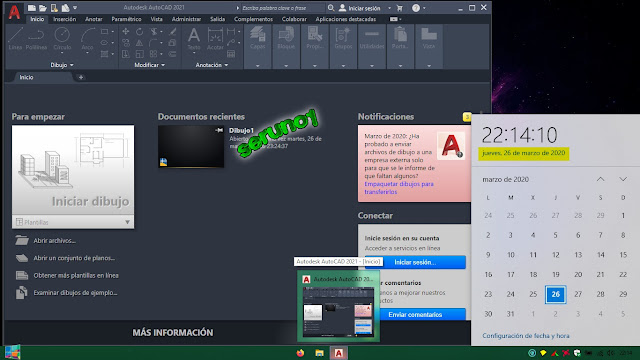Select the Círculo tool
Viewport: 640px width, 360px height.
(62, 38)
